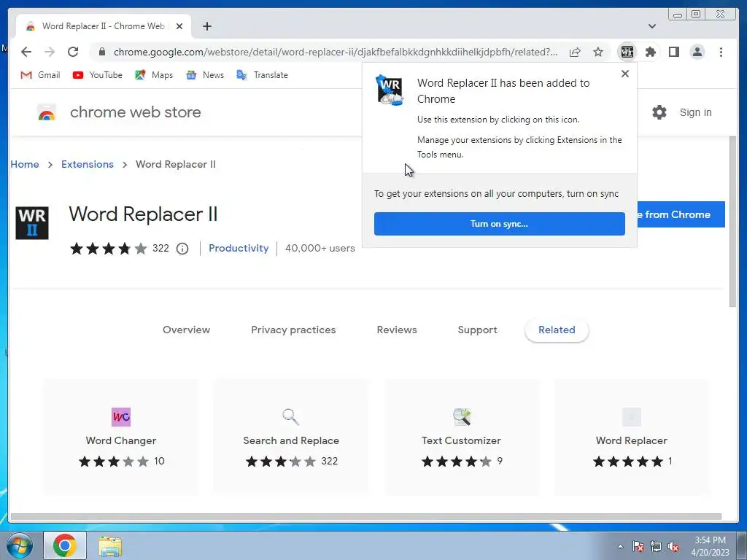Click the Action Center flag icon

638,546
